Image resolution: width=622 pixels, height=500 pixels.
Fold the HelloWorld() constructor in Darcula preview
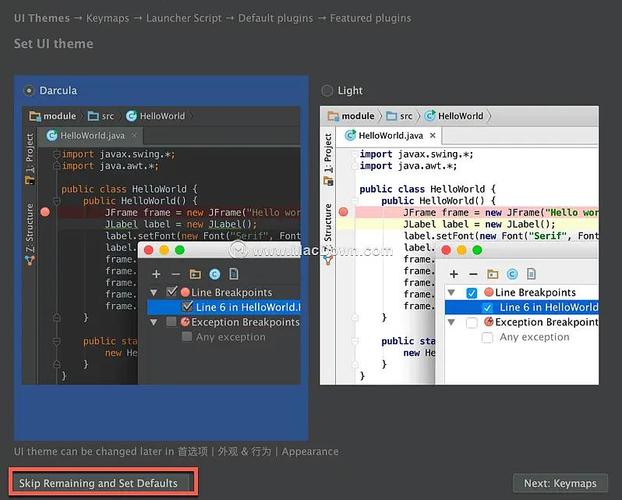57,201
